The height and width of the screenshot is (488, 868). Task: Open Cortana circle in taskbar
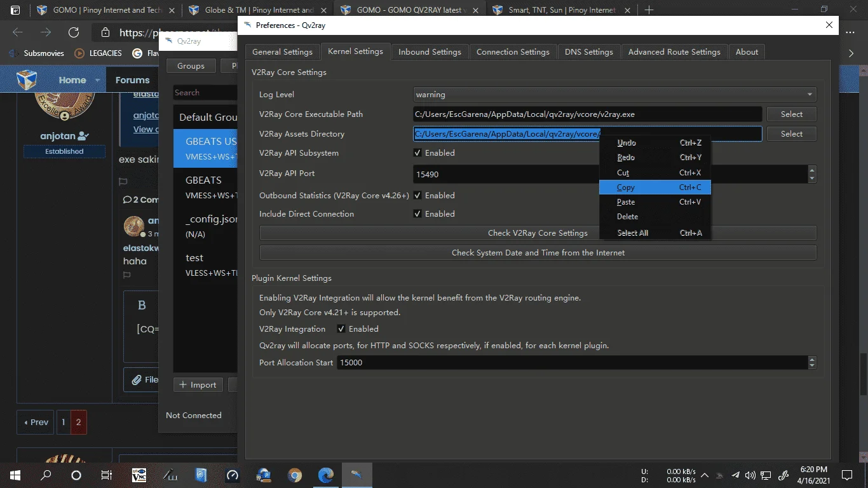76,475
